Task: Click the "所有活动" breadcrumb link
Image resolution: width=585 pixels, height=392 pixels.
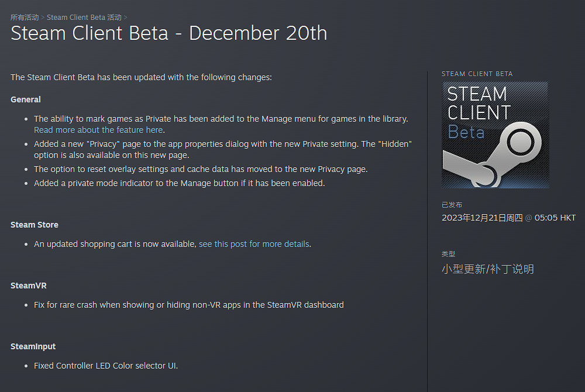Action: (25, 18)
